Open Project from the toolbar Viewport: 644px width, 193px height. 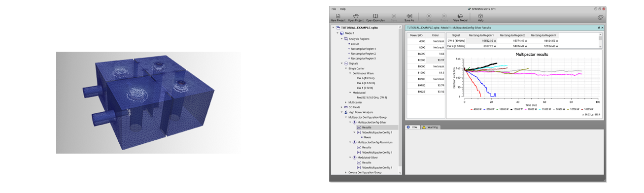click(x=355, y=16)
